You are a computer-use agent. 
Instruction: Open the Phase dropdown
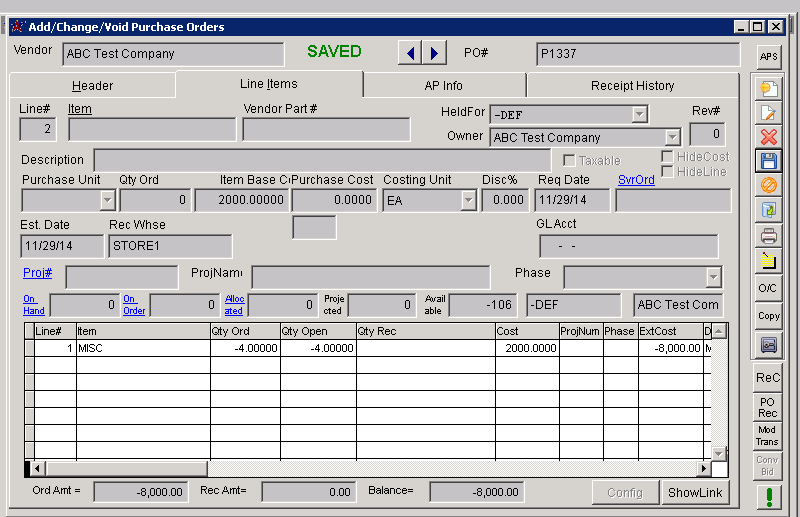tap(712, 277)
